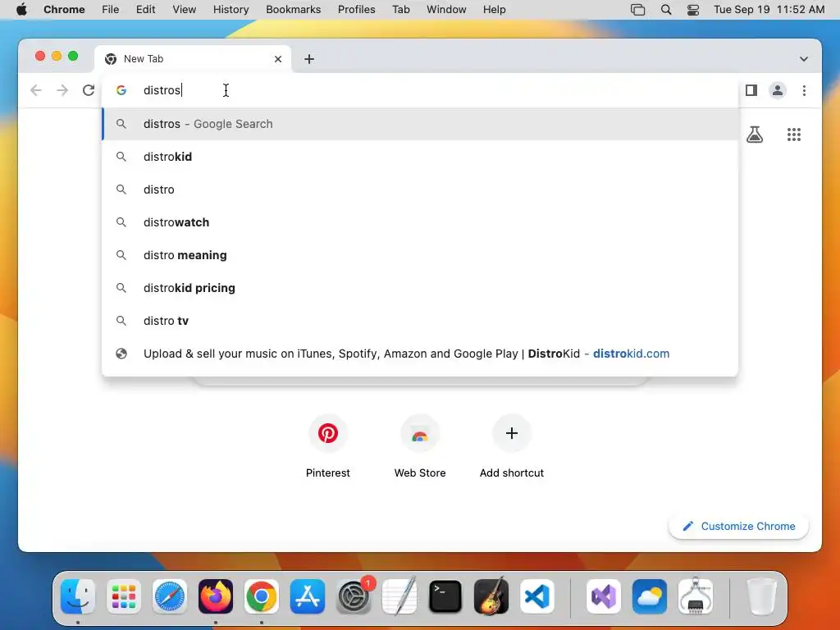
Task: Open the Window menu
Action: click(446, 10)
